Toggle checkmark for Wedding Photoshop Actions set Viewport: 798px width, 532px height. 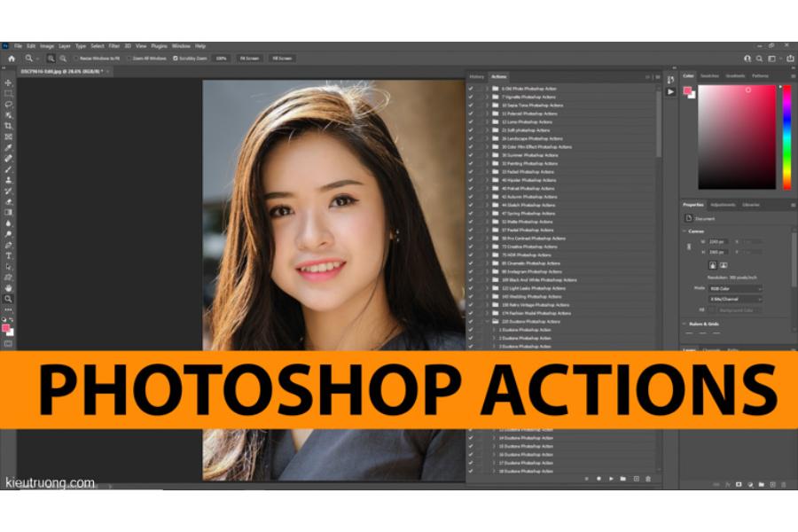(x=471, y=296)
